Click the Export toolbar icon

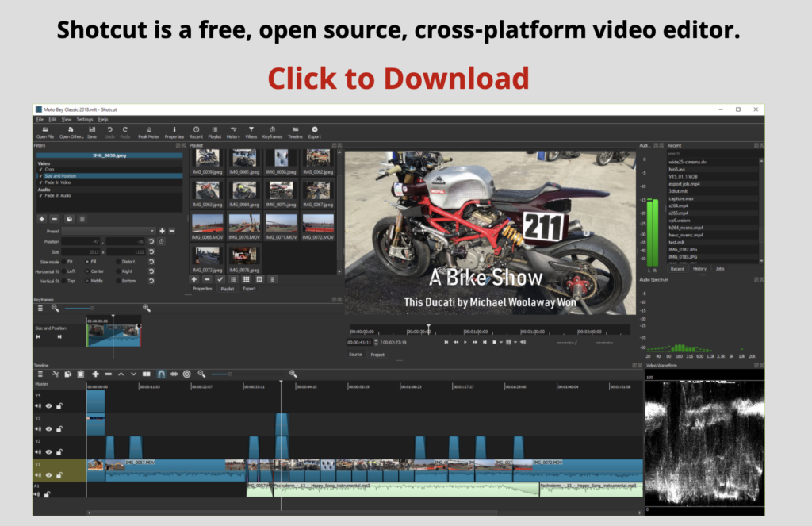314,132
